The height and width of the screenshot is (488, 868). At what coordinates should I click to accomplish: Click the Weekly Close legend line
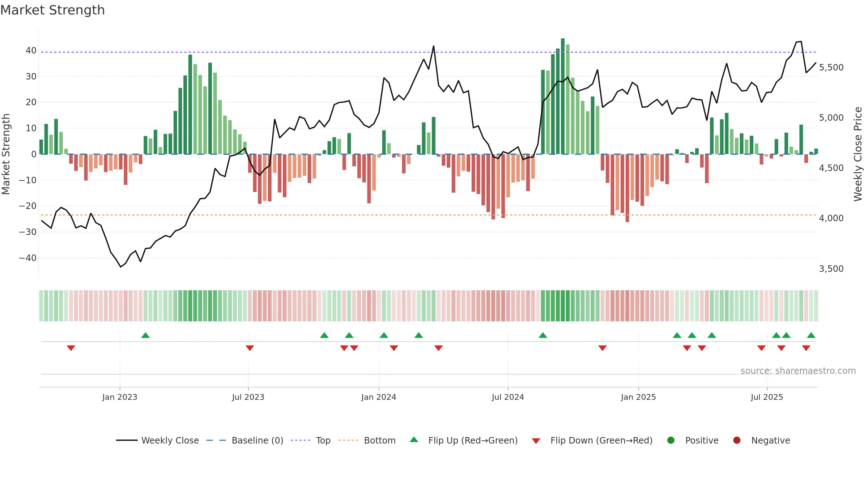coord(127,440)
